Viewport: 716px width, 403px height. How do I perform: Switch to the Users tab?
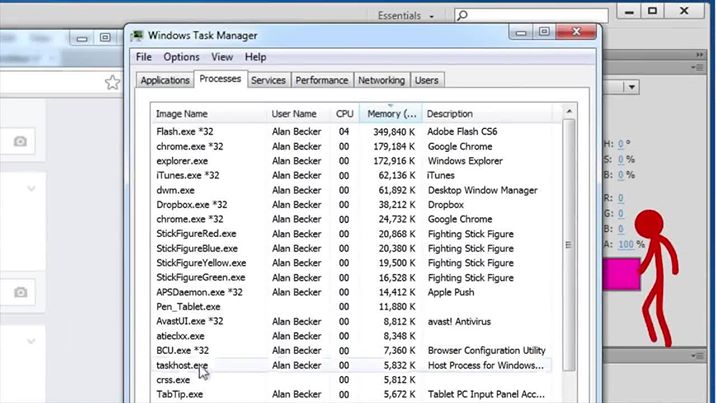[x=426, y=80]
